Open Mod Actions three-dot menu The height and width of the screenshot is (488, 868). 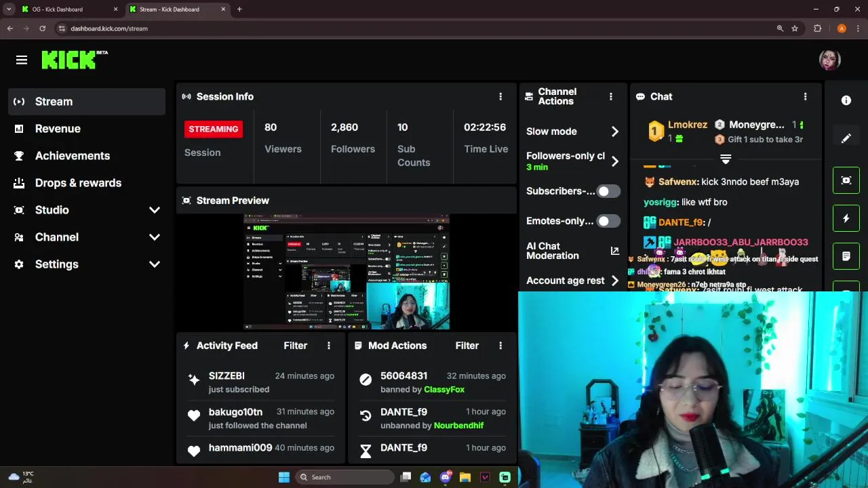(500, 346)
